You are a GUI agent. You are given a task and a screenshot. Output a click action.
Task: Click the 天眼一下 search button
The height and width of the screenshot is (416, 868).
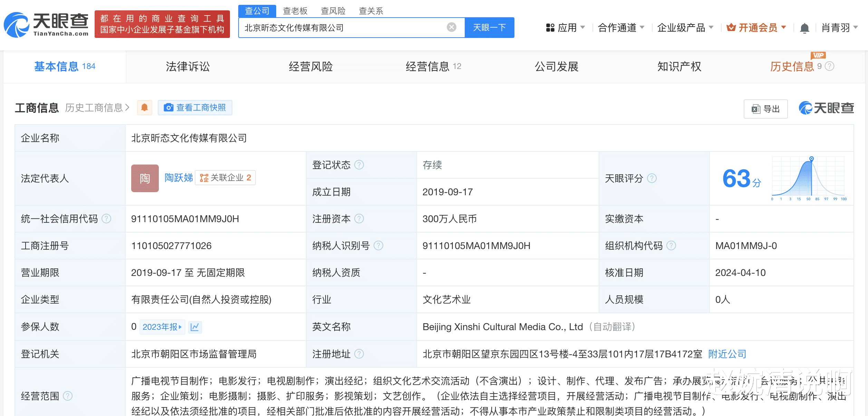coord(489,28)
